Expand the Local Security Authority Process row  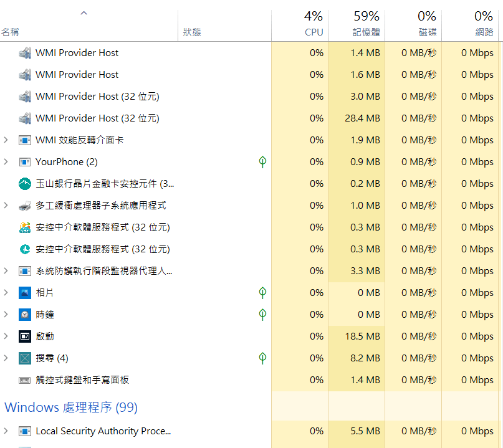pos(6,431)
